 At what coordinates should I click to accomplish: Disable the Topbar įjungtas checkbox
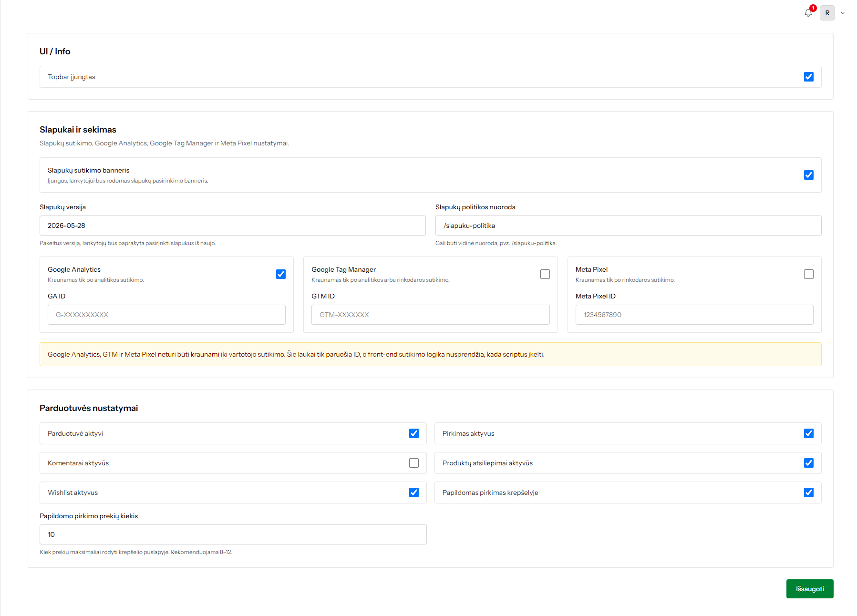coord(809,77)
